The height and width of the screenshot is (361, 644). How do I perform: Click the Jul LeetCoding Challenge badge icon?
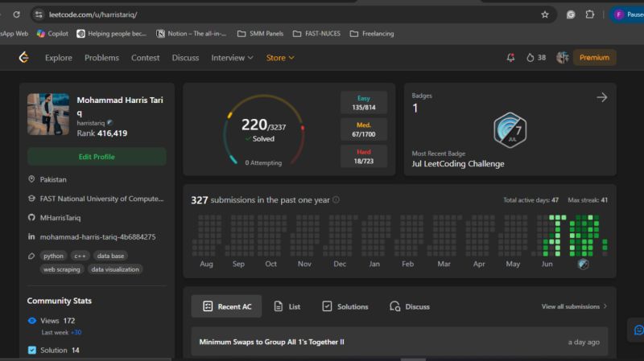pyautogui.click(x=510, y=130)
